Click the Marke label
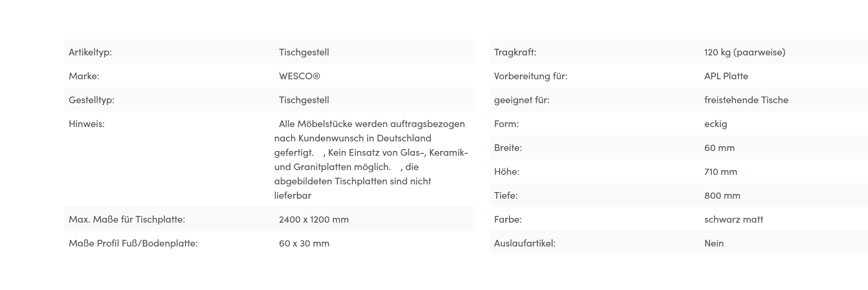The image size is (868, 290). tap(84, 76)
